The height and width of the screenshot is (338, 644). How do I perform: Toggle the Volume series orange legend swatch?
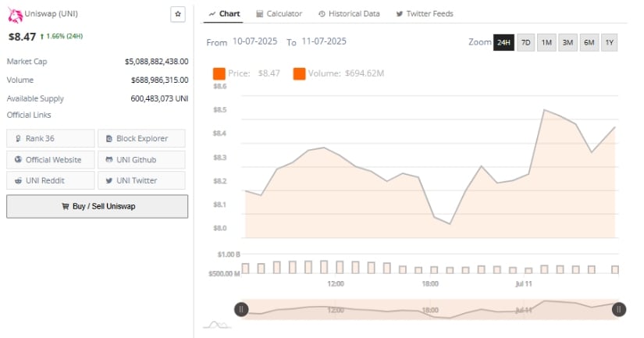point(299,73)
